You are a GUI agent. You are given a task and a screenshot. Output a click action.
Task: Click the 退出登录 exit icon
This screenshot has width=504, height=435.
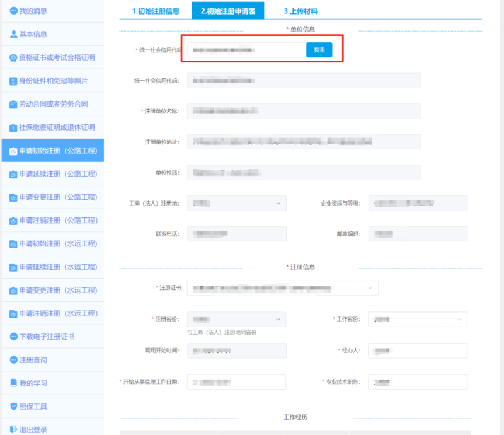[13, 430]
